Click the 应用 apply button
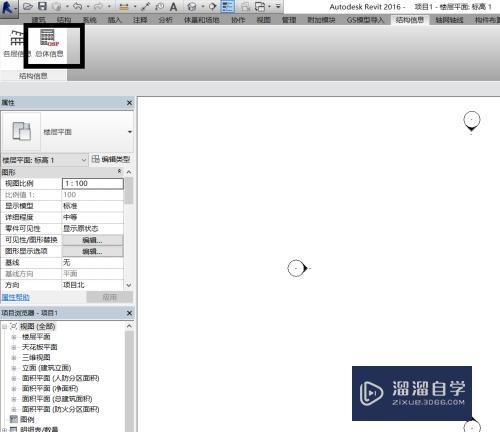The width and height of the screenshot is (500, 432). (x=110, y=297)
